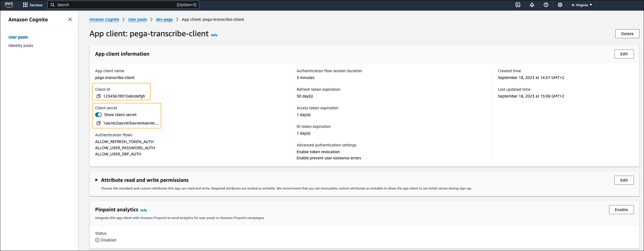
Task: Click ALLOW_USER_SRP_AUTH flow text
Action: [118, 154]
